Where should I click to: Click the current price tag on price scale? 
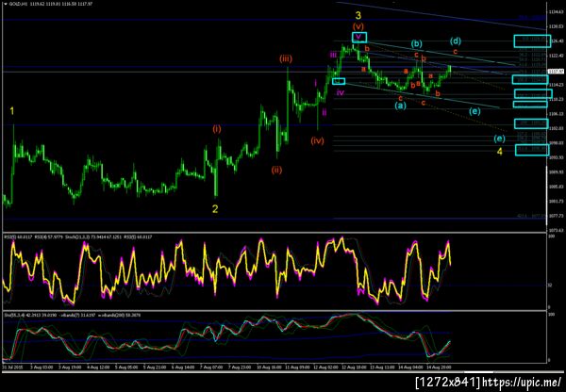click(x=556, y=72)
